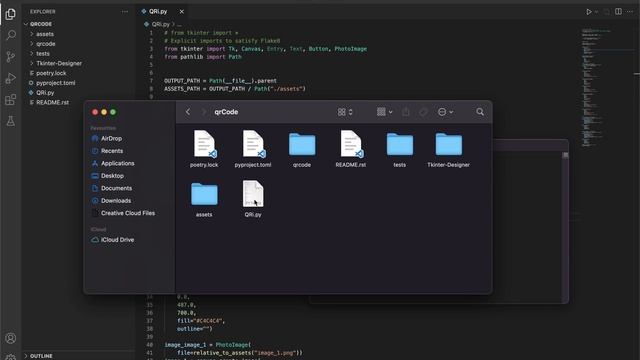Click QRi.py breadcrumb in editor
This screenshot has width=640, height=360.
point(160,24)
